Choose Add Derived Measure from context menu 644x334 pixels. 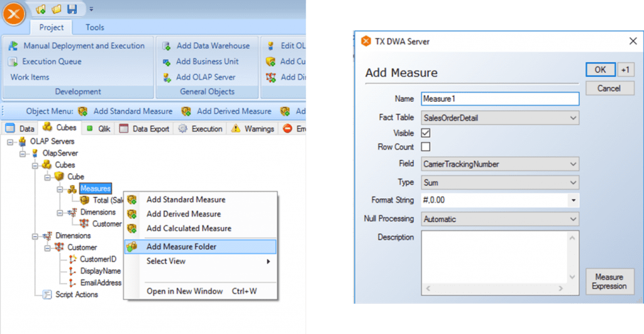(x=201, y=214)
